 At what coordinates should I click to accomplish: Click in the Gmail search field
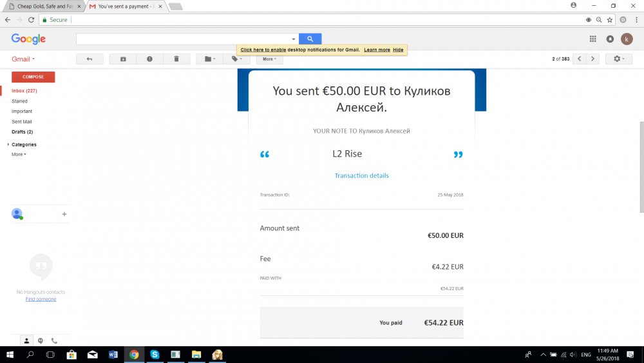click(184, 39)
